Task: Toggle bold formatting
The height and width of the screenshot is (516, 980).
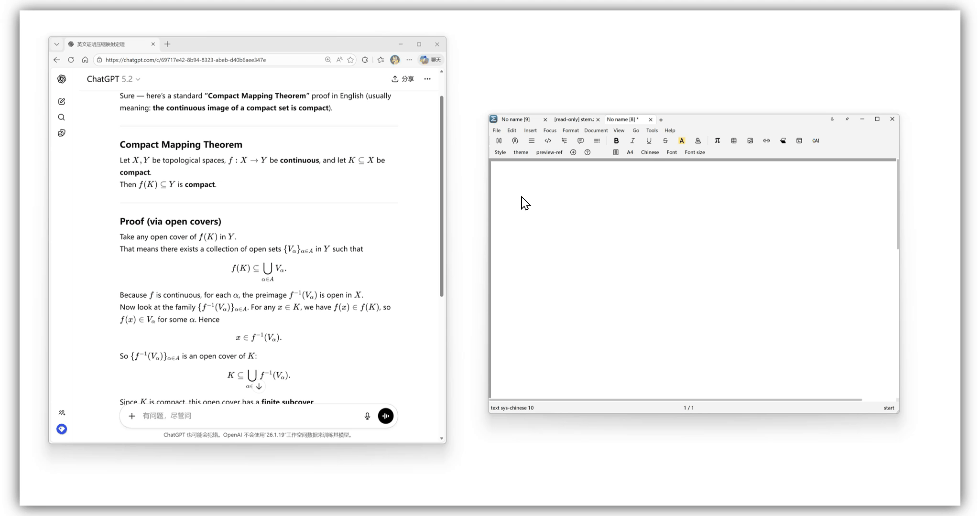Action: click(616, 140)
